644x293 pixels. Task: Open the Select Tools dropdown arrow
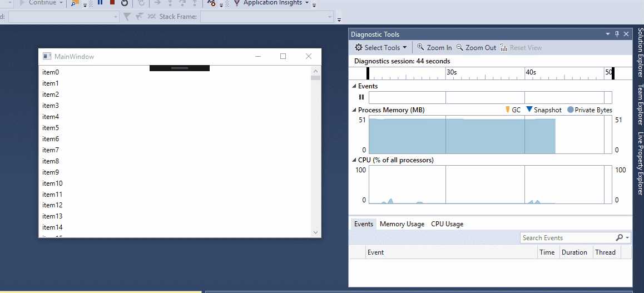[x=404, y=48]
